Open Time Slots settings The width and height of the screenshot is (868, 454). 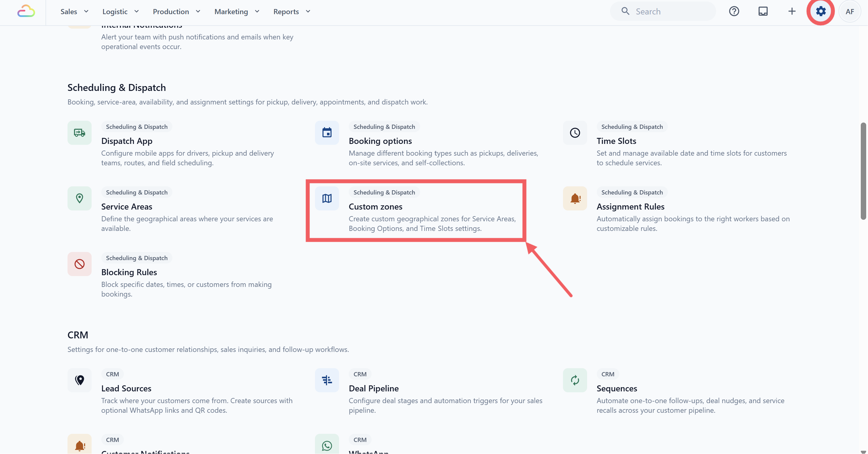coord(616,141)
